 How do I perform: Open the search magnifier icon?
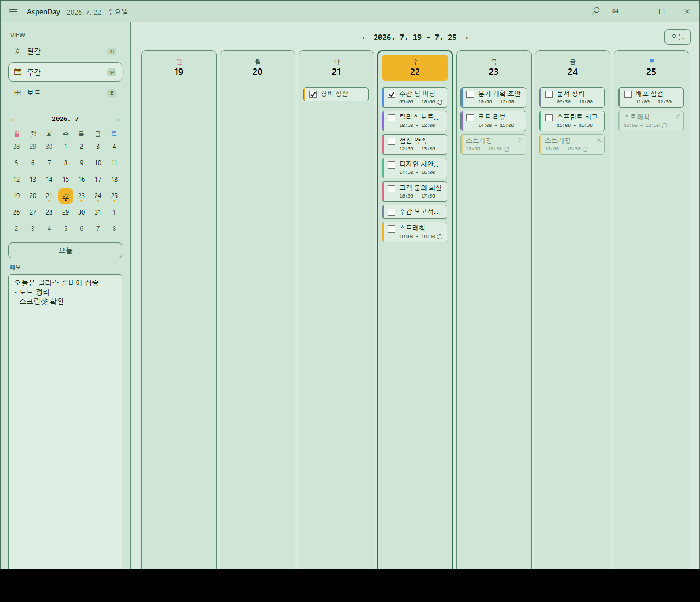tap(595, 11)
